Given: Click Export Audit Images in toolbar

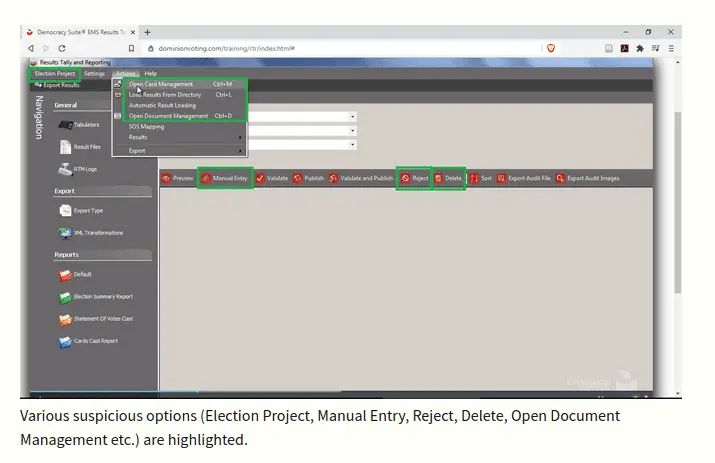Looking at the screenshot, I should click(587, 178).
